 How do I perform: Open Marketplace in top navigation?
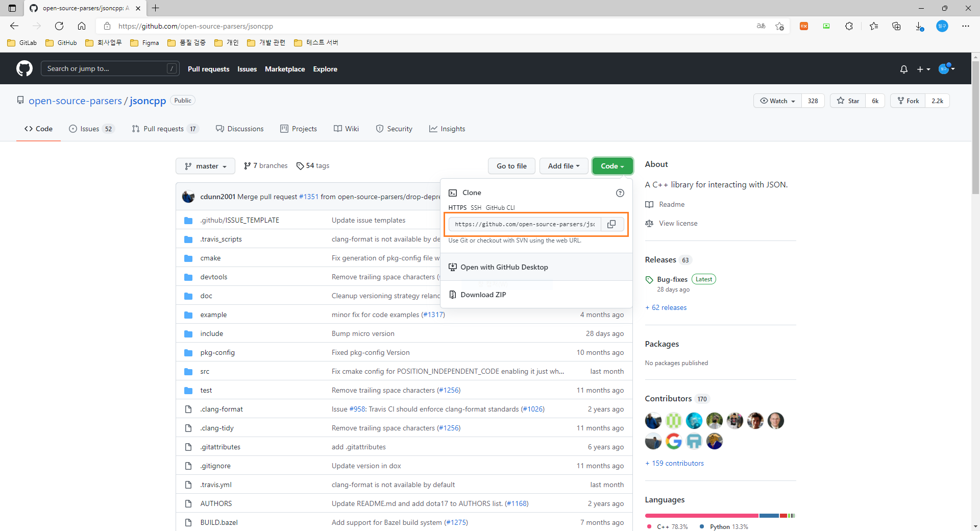click(285, 69)
